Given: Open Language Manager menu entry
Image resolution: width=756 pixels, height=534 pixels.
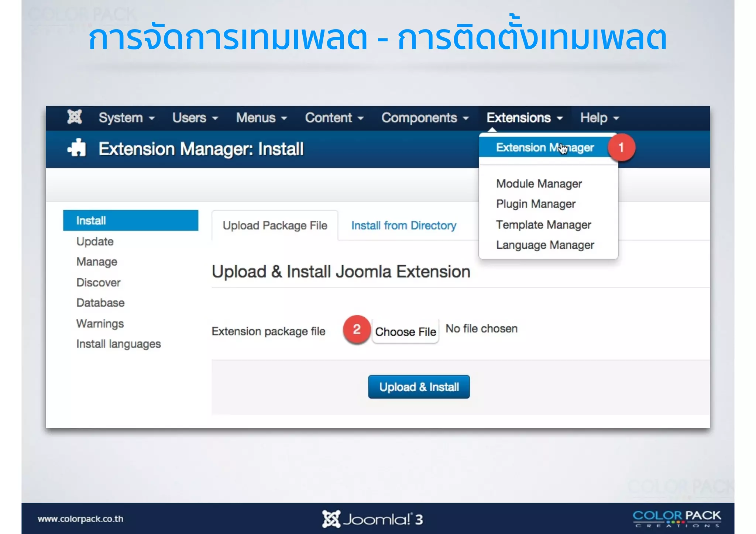Looking at the screenshot, I should tap(545, 245).
